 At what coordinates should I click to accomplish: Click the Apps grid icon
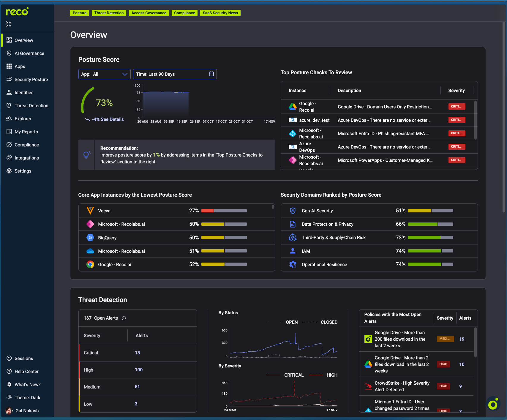click(9, 66)
